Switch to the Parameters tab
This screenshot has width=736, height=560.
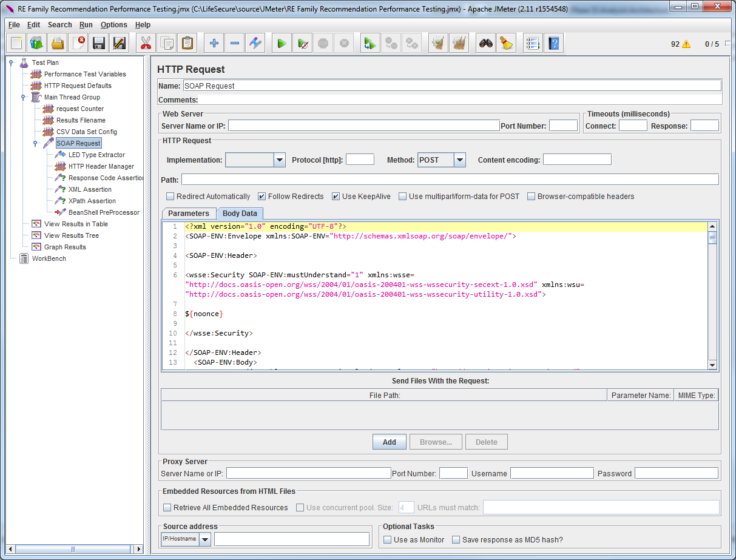[189, 213]
